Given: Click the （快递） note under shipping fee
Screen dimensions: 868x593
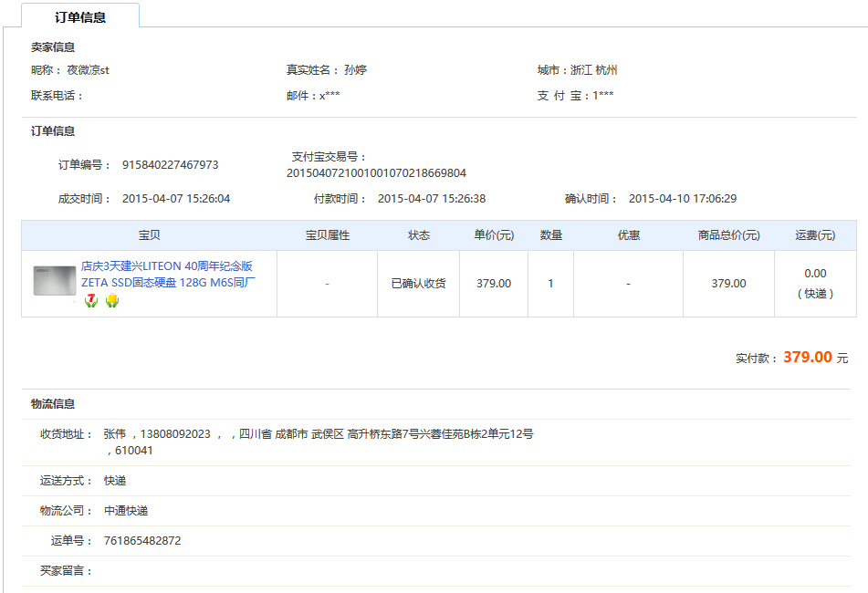Looking at the screenshot, I should 815,294.
